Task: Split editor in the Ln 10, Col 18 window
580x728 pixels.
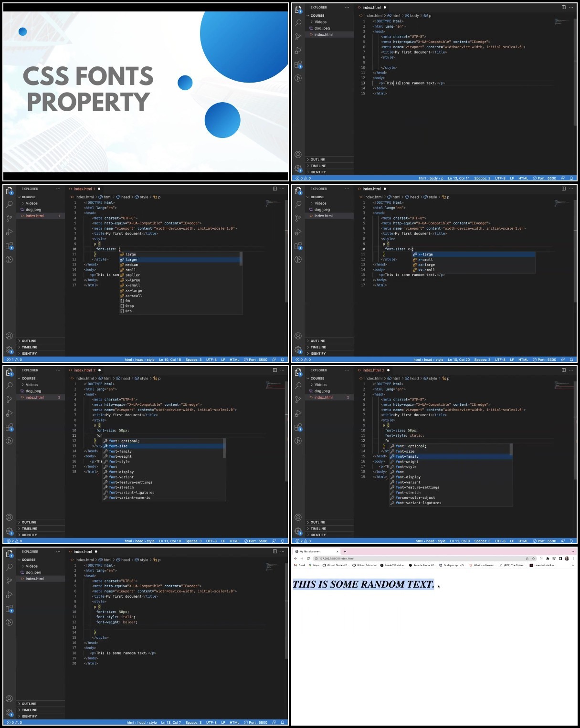Action: tap(275, 189)
